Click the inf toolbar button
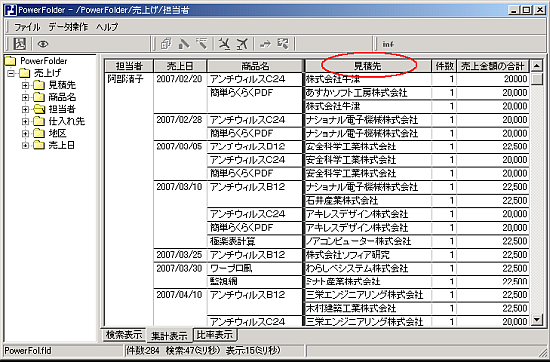Image resolution: width=550 pixels, height=362 pixels. pos(388,44)
